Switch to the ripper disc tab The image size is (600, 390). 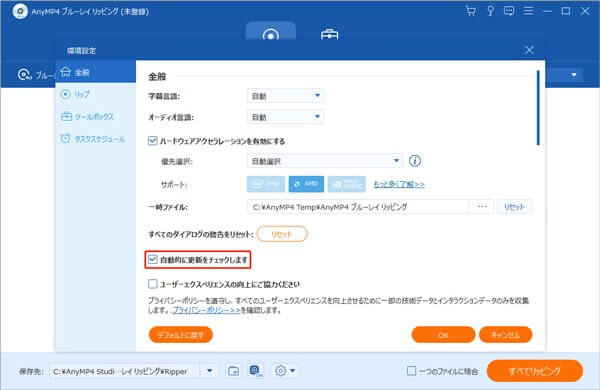point(271,32)
